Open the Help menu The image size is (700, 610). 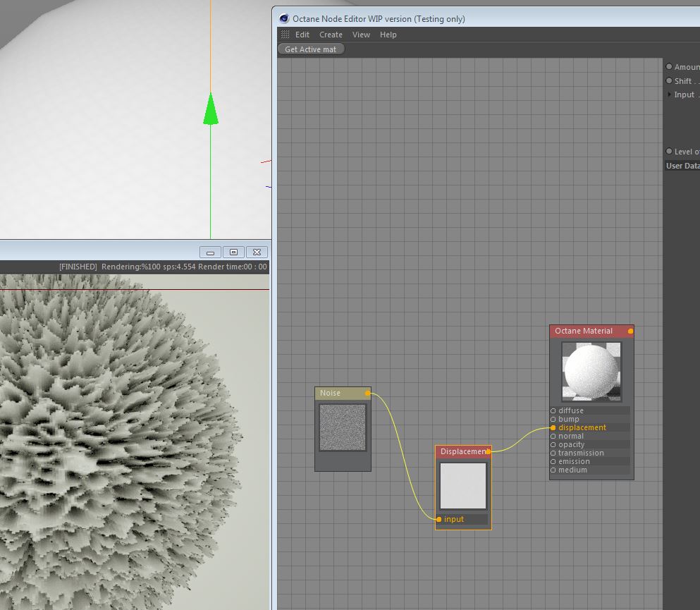388,35
